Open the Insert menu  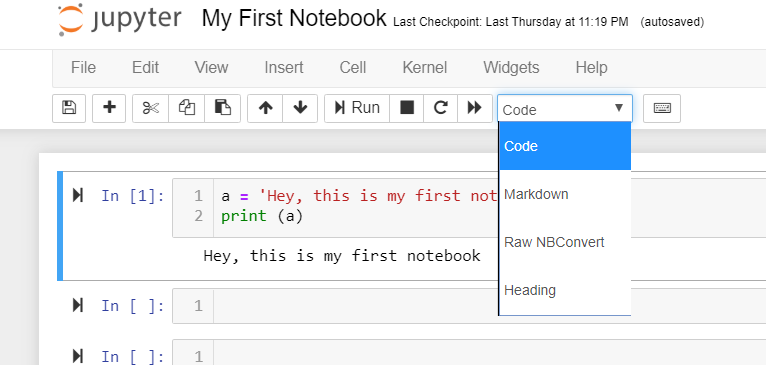284,67
